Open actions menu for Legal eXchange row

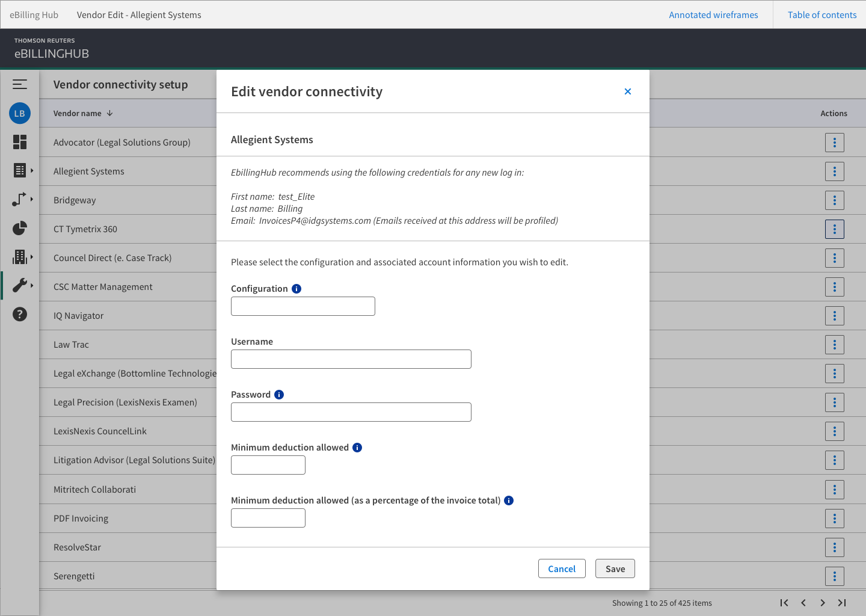click(835, 374)
